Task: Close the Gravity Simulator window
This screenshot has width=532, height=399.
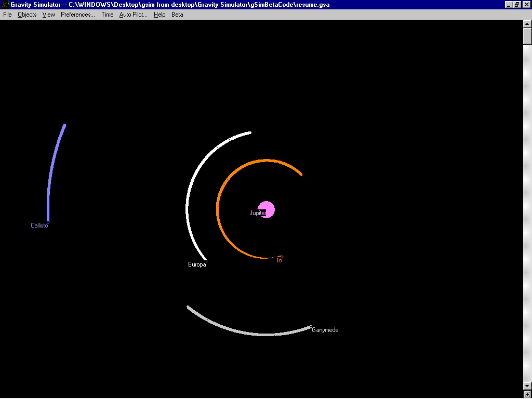Action: click(x=526, y=5)
